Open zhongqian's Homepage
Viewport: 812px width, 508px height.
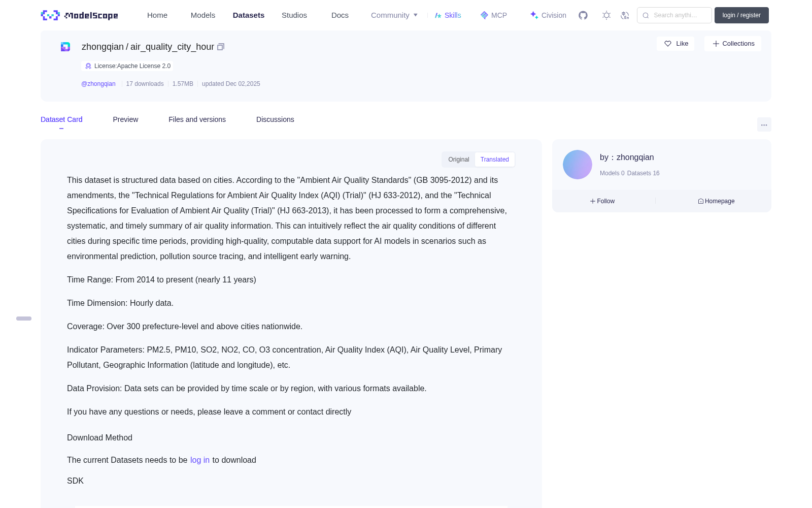716,201
